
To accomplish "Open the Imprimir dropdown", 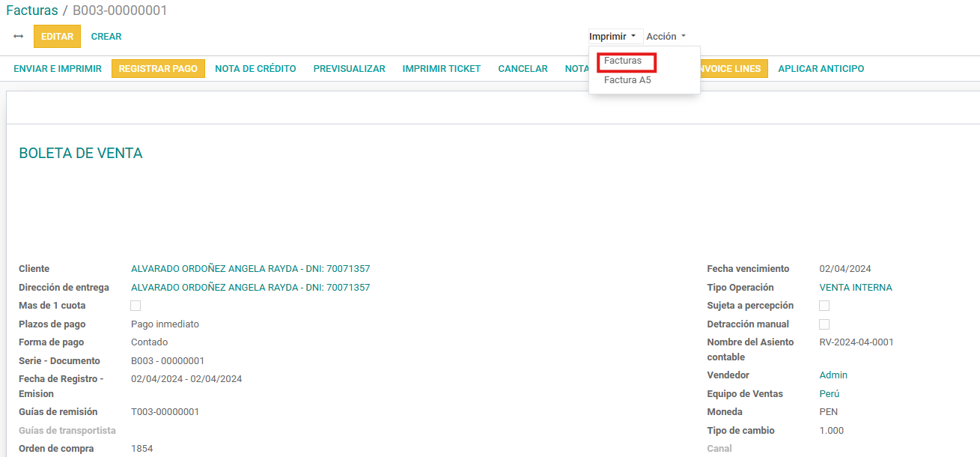I will (612, 37).
